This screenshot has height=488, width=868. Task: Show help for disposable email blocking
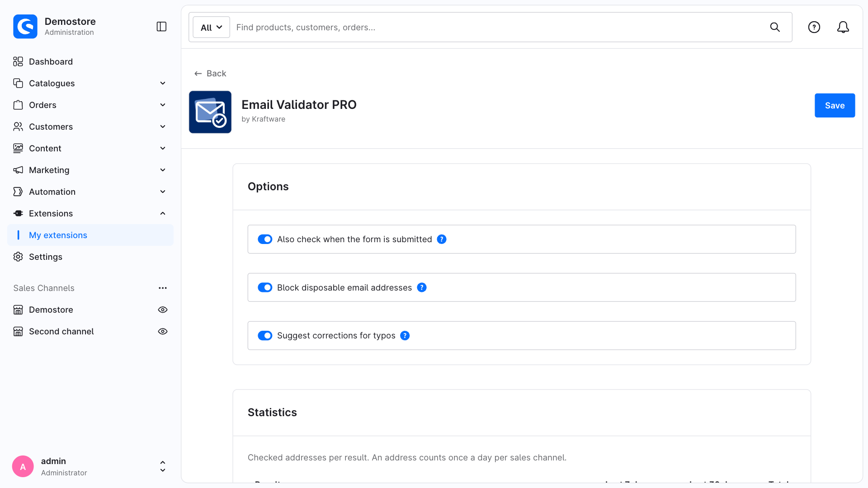click(422, 287)
